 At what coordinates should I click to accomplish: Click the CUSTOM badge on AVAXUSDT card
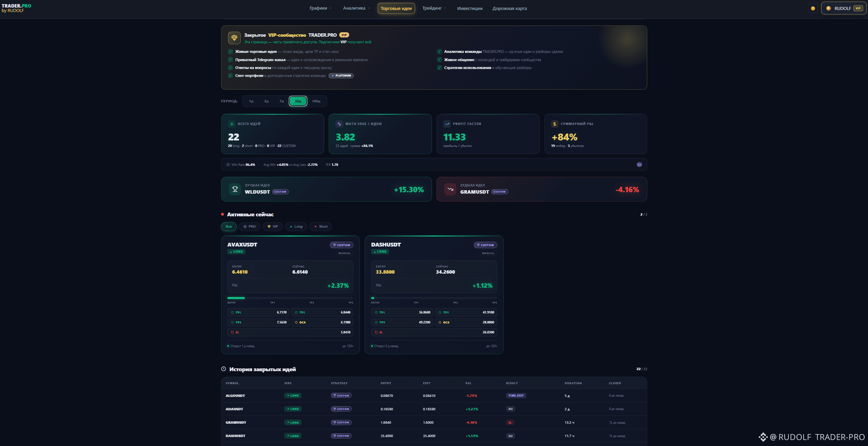[x=342, y=245]
